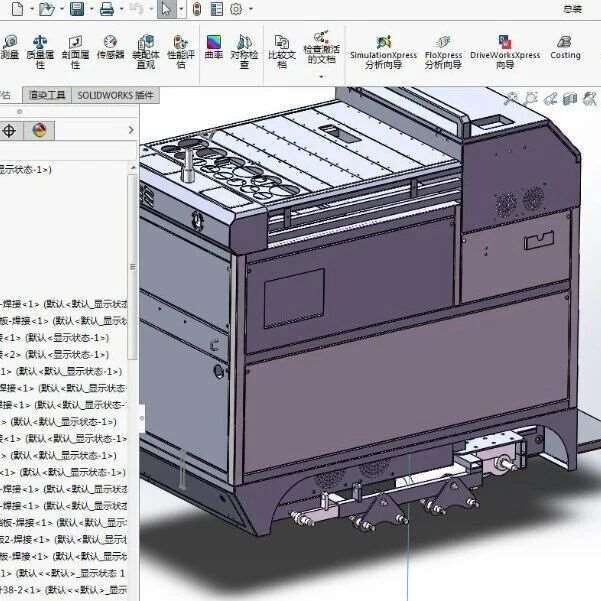
Task: Open 性能评估 performance evaluation
Action: tap(181, 52)
